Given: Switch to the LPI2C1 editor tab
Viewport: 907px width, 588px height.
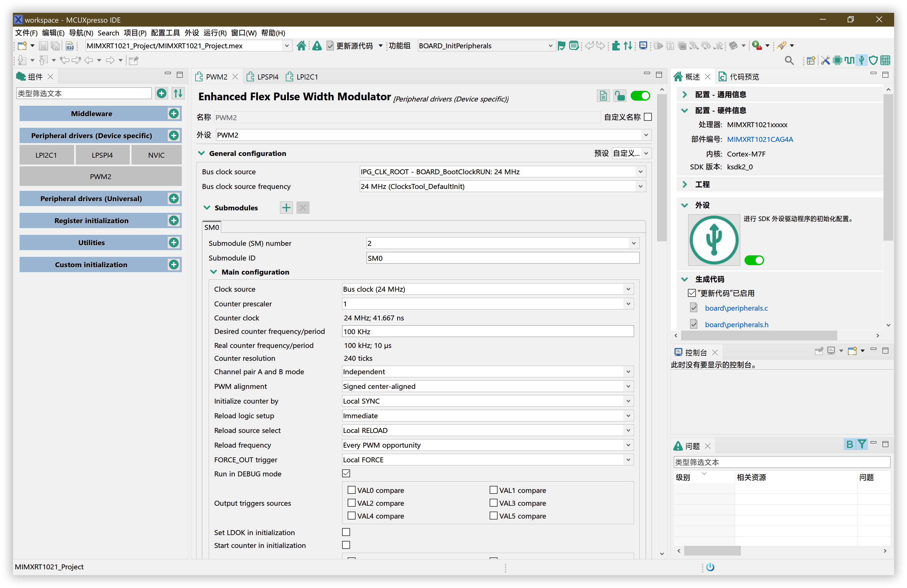Looking at the screenshot, I should (x=303, y=76).
